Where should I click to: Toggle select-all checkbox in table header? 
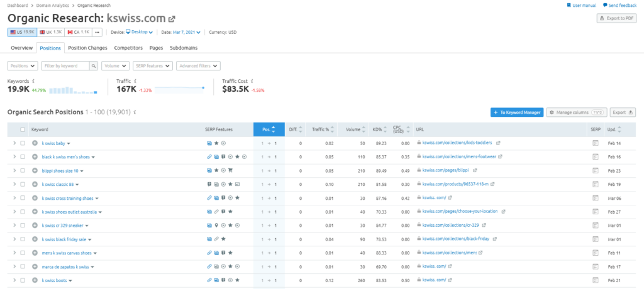pyautogui.click(x=23, y=129)
